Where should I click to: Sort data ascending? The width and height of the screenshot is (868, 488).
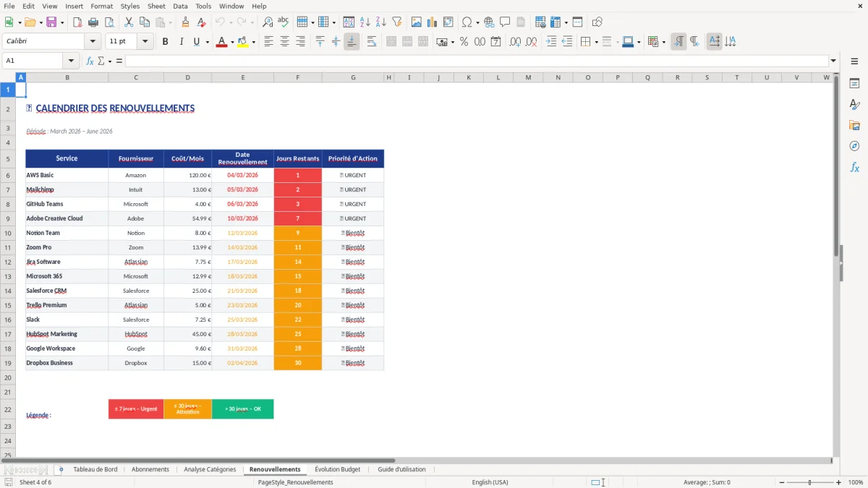364,22
